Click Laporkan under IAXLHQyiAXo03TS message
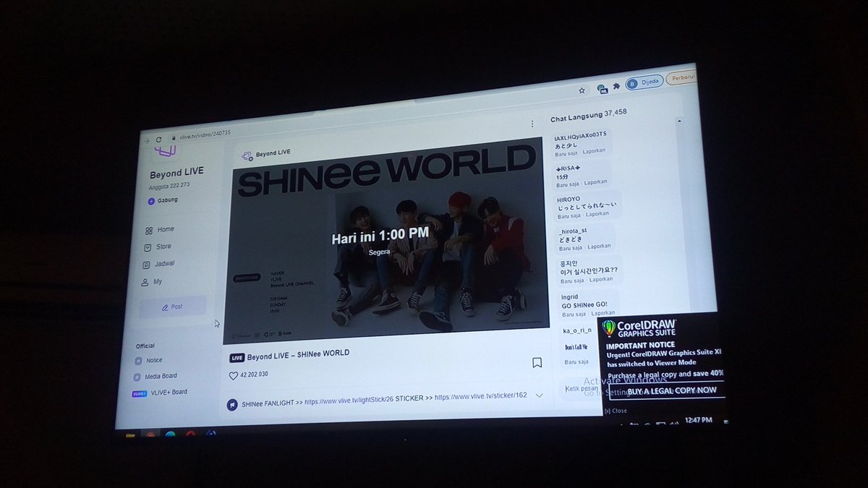This screenshot has height=488, width=868. pyautogui.click(x=595, y=151)
